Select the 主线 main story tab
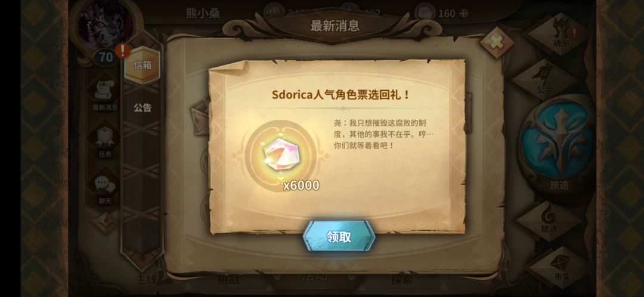 (147, 280)
